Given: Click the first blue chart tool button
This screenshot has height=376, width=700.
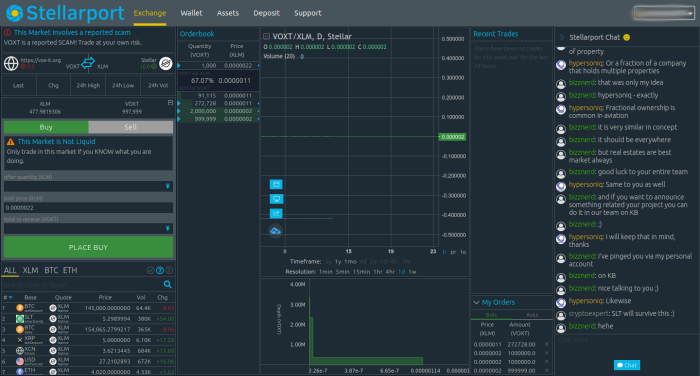Looking at the screenshot, I should pos(276,184).
